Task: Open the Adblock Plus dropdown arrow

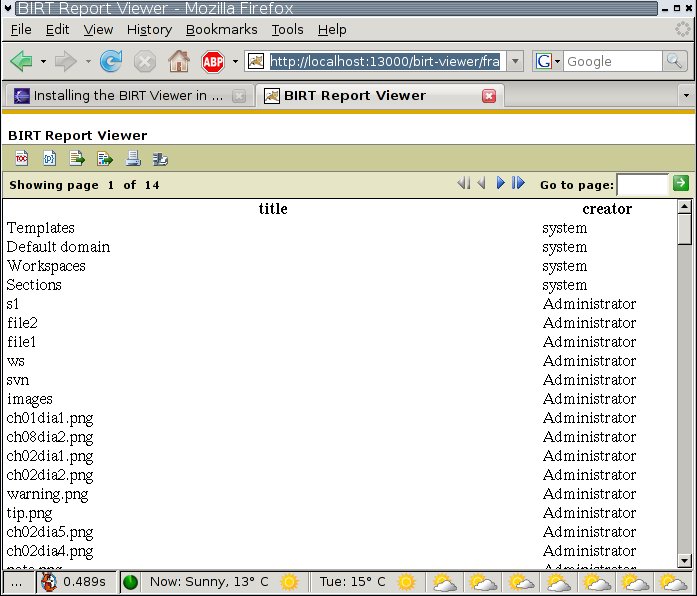Action: (235, 61)
